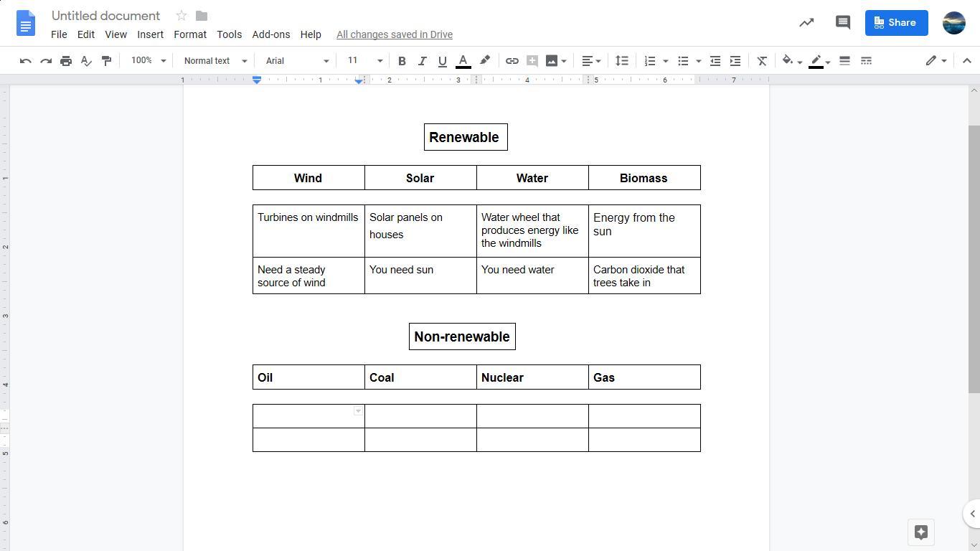Open the Insert menu
The width and height of the screenshot is (980, 551).
click(x=150, y=34)
